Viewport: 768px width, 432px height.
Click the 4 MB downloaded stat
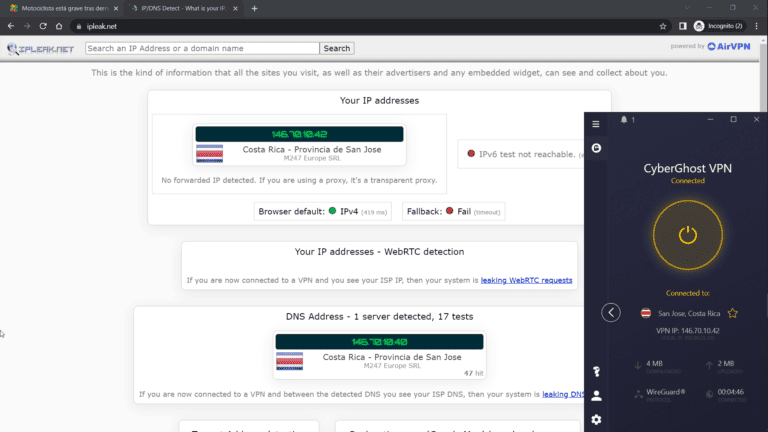pos(654,363)
